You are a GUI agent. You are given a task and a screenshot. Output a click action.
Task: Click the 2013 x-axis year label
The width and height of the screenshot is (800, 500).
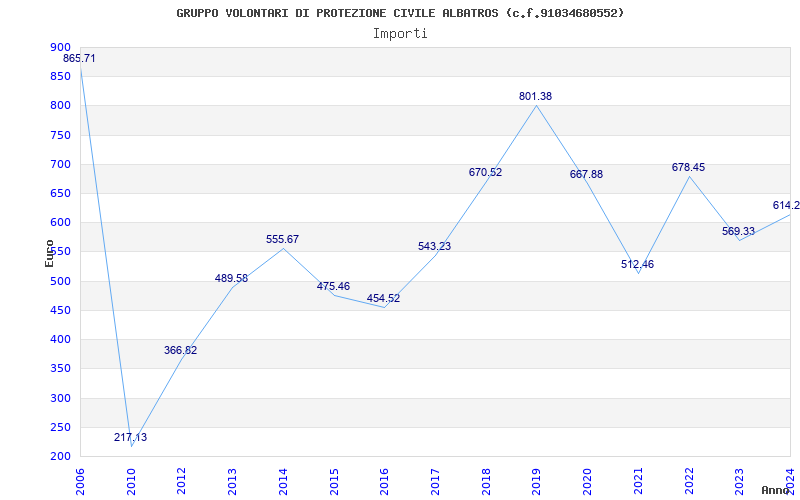[233, 482]
